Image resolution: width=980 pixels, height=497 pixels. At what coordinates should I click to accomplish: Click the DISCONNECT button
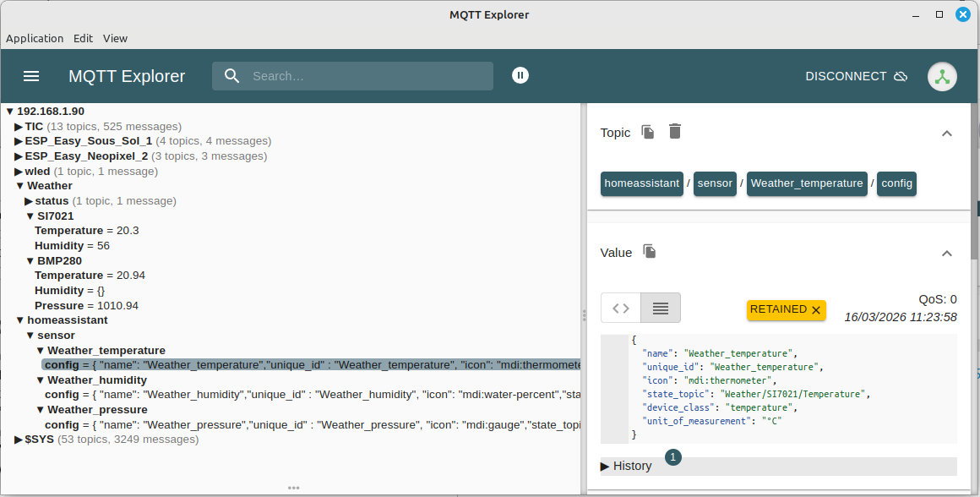coord(846,76)
